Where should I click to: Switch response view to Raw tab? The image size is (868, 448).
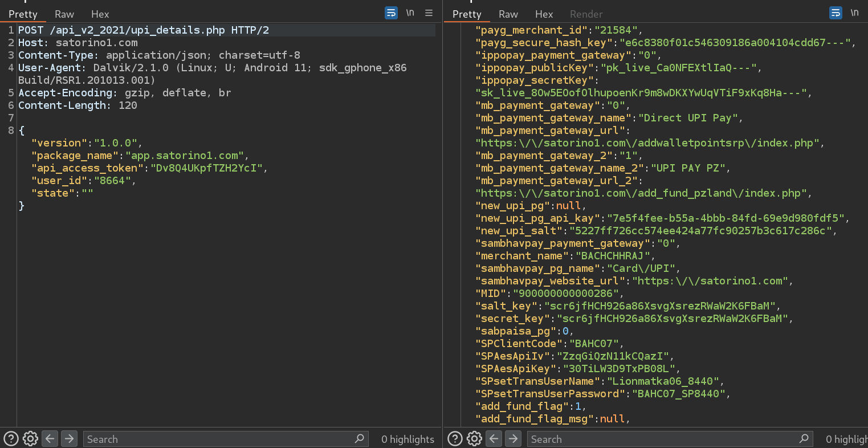(508, 14)
